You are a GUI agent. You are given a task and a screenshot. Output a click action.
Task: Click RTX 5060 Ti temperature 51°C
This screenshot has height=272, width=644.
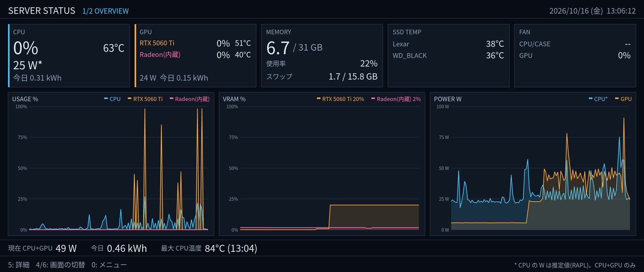tap(243, 43)
